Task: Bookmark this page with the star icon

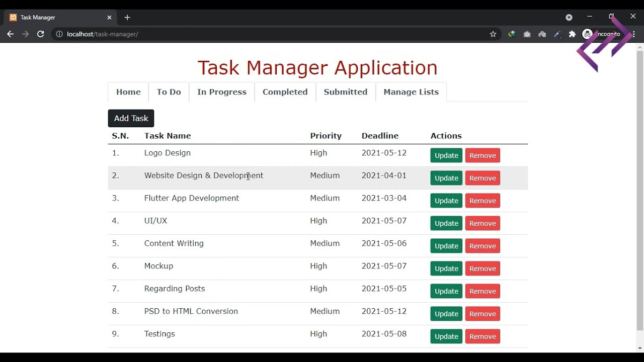Action: 493,34
